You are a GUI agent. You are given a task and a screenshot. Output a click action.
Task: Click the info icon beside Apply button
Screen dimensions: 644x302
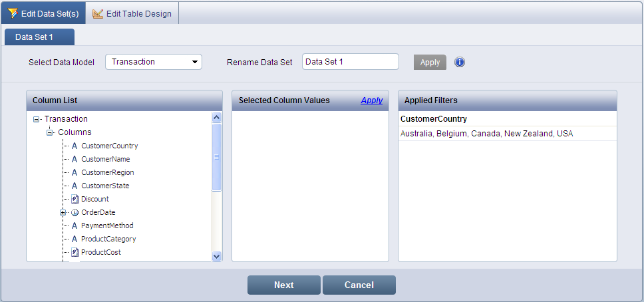pos(460,62)
